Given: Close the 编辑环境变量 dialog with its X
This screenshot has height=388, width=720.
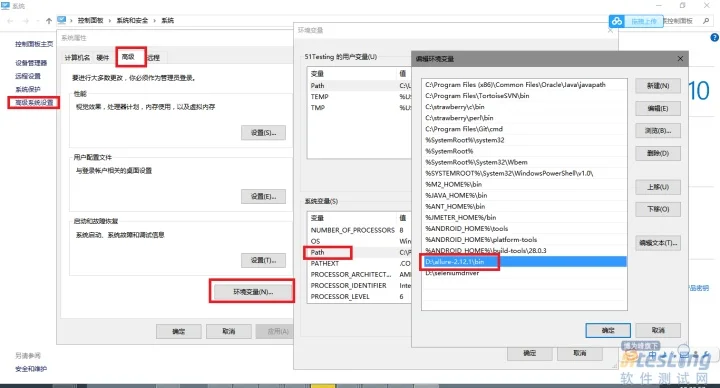Looking at the screenshot, I should (680, 58).
